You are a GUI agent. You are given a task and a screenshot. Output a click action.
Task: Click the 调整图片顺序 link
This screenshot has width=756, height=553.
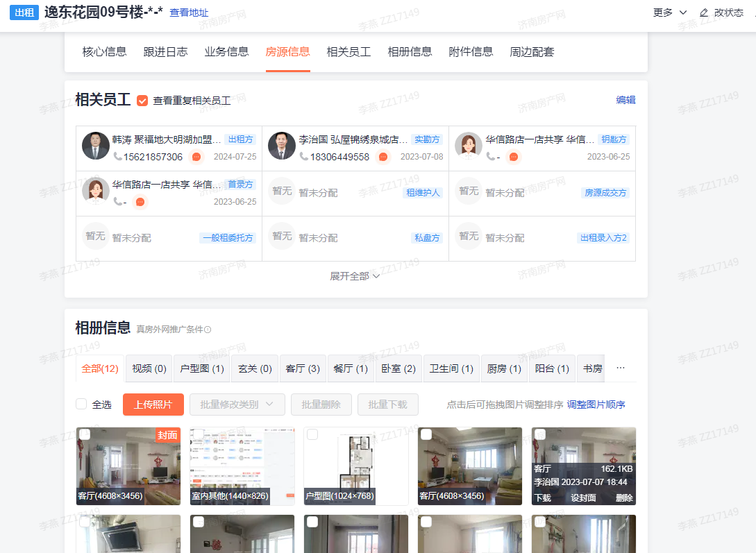596,405
